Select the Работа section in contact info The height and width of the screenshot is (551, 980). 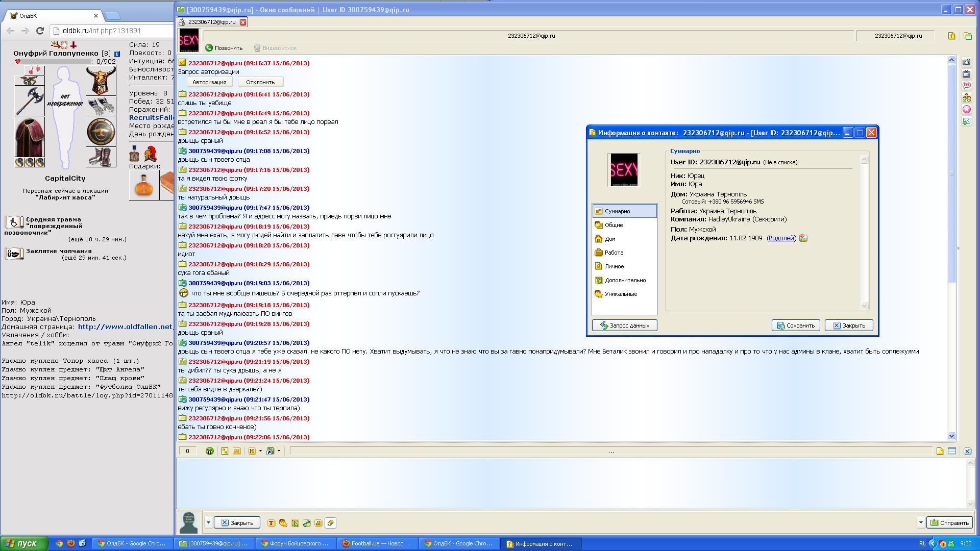click(x=614, y=253)
